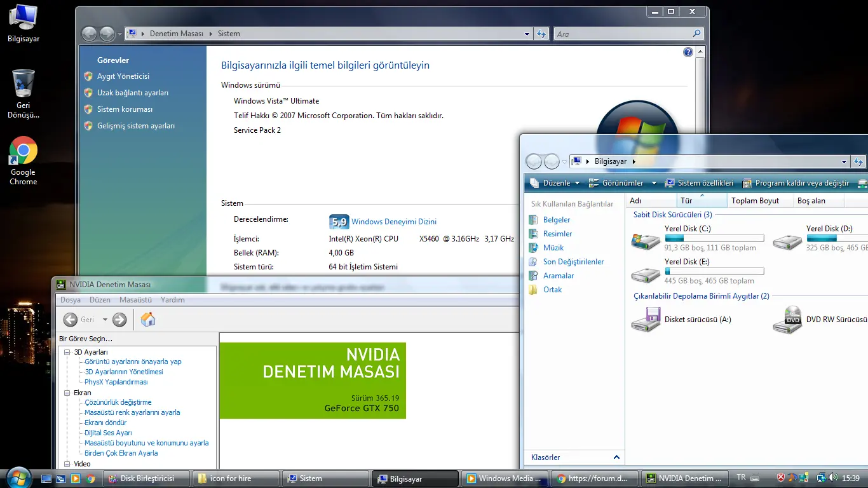Open Uzak bağlantı ayarları link
Screen dimensions: 868x488
(133, 93)
